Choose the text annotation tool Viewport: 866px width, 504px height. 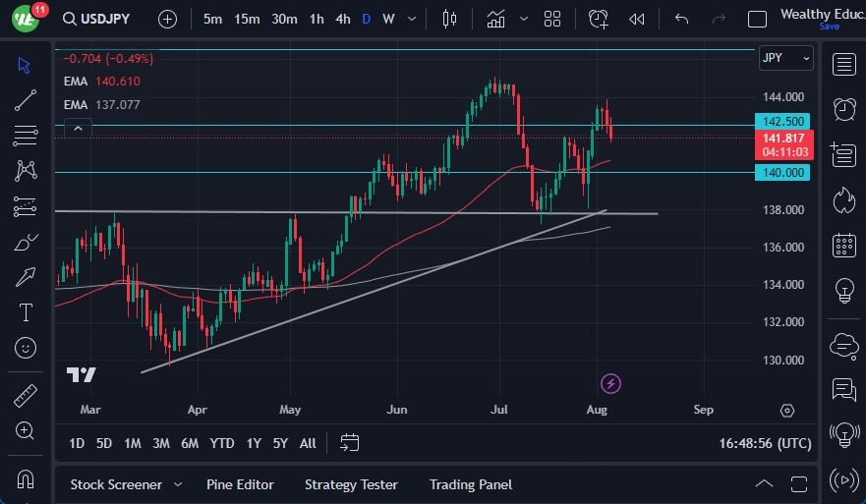(26, 312)
